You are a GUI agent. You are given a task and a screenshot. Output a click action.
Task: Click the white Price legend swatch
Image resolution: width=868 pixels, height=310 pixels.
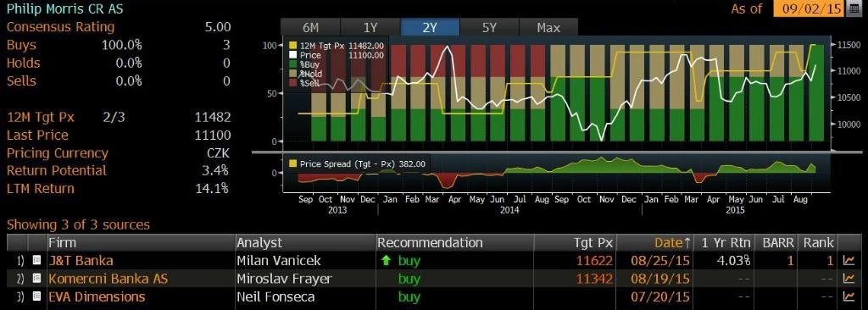(292, 55)
